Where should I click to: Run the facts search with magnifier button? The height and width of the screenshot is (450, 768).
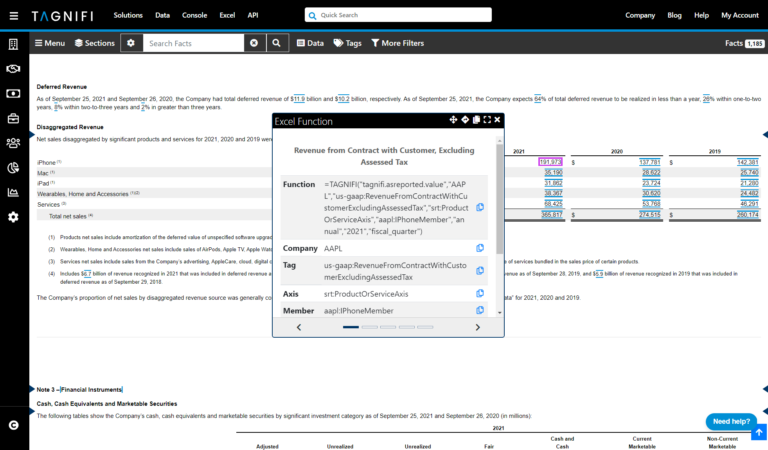pos(277,43)
